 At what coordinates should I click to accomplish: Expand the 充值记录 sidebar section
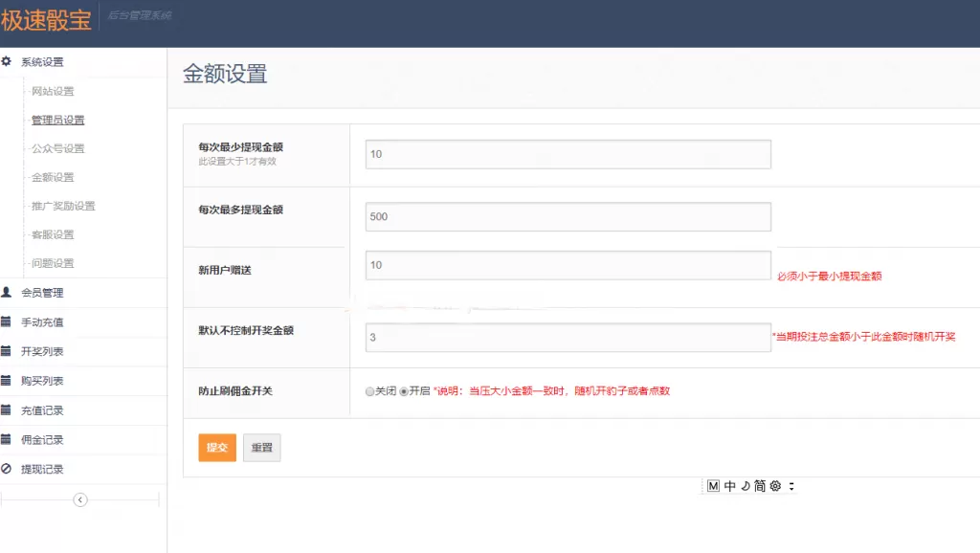(x=42, y=410)
